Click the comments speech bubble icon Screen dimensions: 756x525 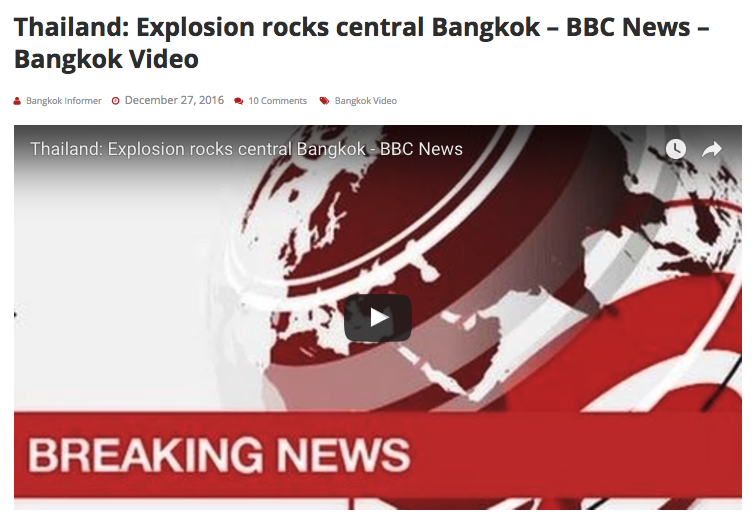[x=239, y=101]
